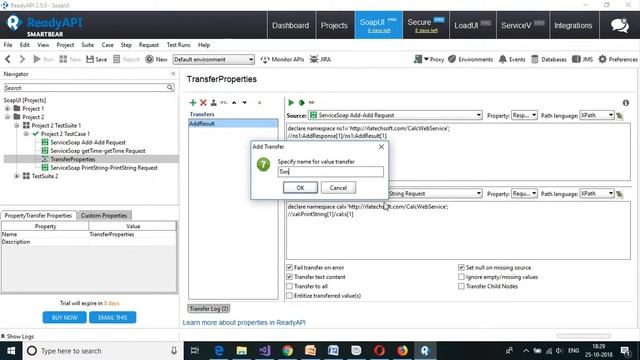Click the forward navigation arrow in toolbar
This screenshot has width=640, height=360.
(22, 59)
